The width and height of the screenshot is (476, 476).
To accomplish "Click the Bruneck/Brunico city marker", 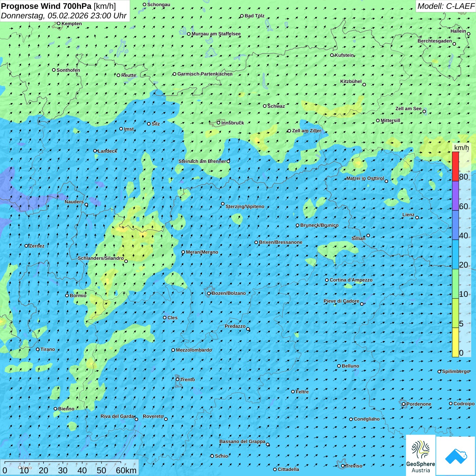I will coord(297,225).
